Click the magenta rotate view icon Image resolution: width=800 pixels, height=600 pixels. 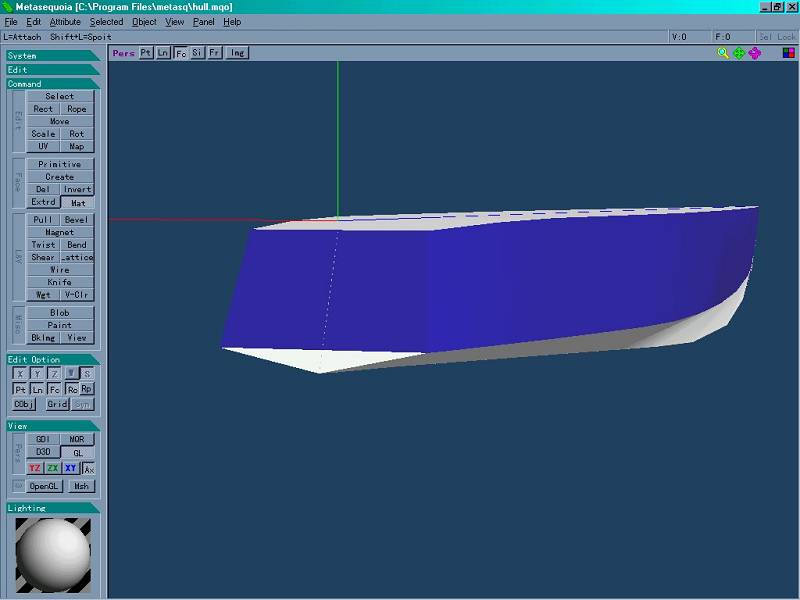(x=755, y=53)
